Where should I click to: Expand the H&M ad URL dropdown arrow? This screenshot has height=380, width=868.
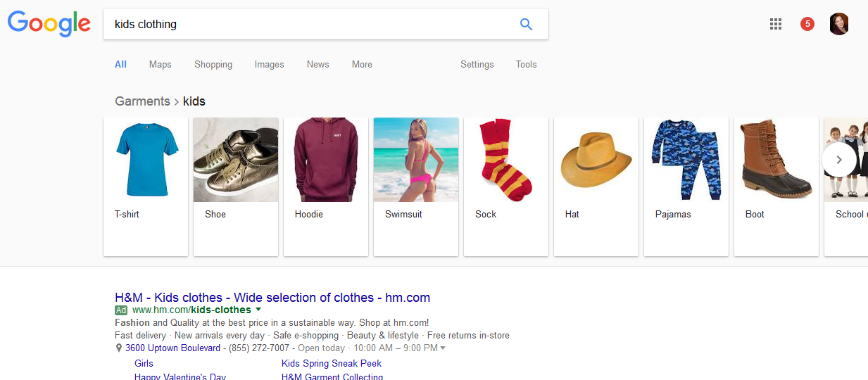coord(258,310)
